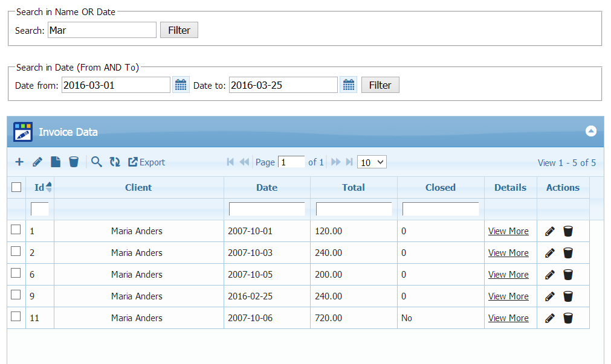The height and width of the screenshot is (364, 611).
Task: Click the delete trash icon in the grid toolbar
Action: (74, 162)
